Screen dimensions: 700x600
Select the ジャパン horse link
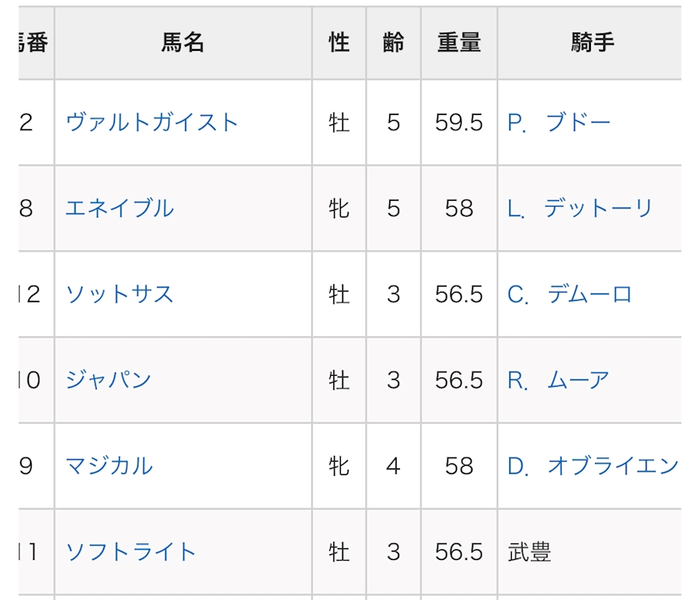pos(108,380)
